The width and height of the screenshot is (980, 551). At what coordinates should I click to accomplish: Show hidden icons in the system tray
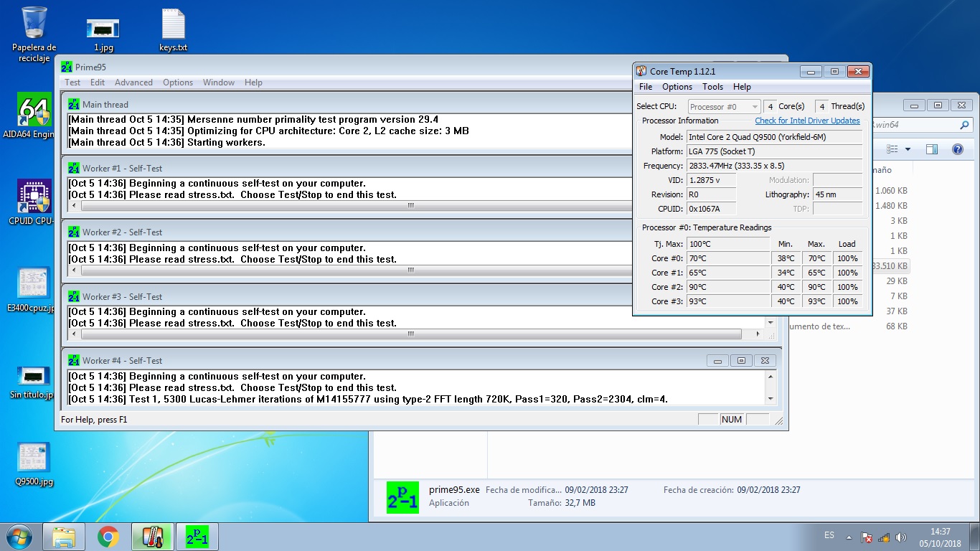(849, 537)
